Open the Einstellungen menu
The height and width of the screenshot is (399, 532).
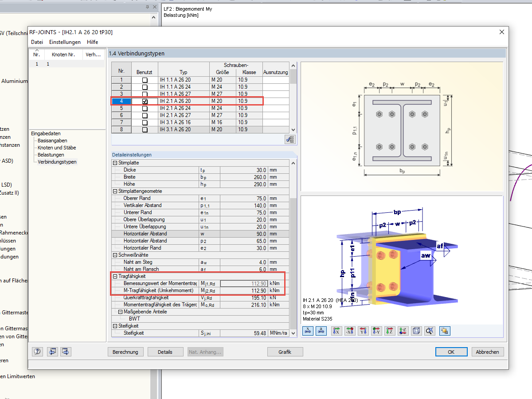click(x=65, y=42)
